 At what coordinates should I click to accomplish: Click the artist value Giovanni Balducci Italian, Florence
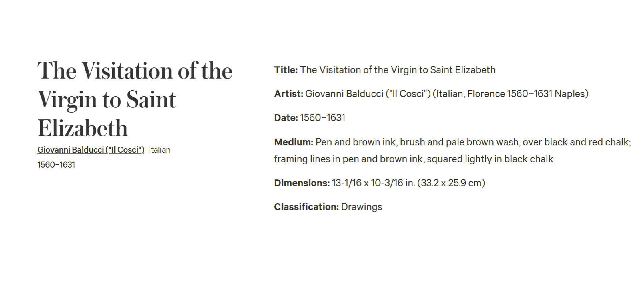pos(447,94)
